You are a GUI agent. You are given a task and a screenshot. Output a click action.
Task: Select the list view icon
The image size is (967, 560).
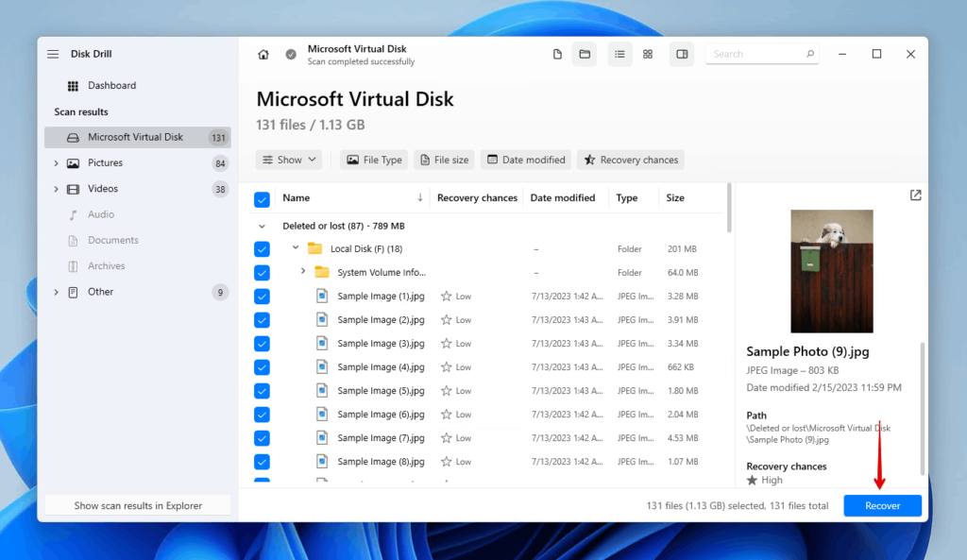click(619, 54)
